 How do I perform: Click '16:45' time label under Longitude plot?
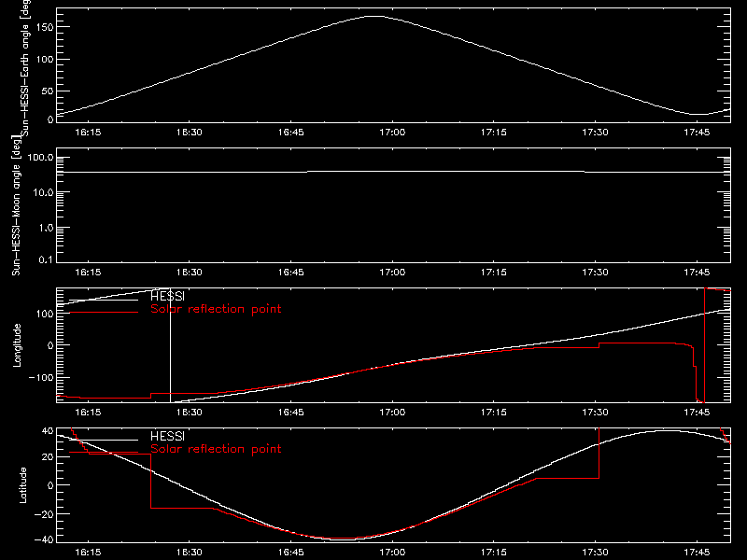pyautogui.click(x=290, y=412)
